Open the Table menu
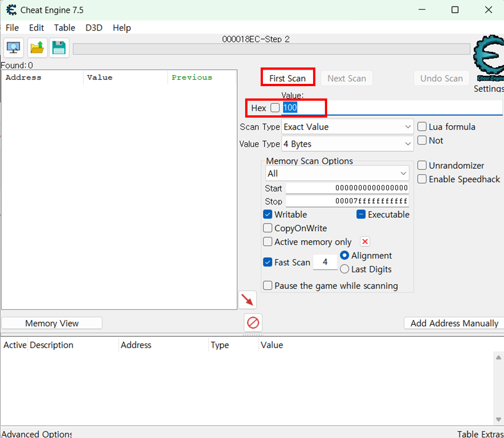The image size is (504, 438). [64, 28]
